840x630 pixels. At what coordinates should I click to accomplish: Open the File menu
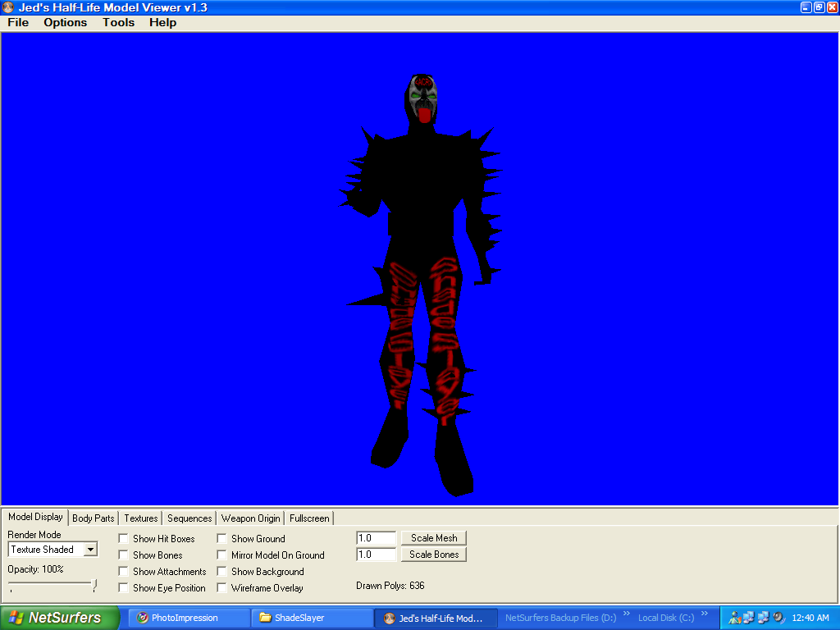18,22
